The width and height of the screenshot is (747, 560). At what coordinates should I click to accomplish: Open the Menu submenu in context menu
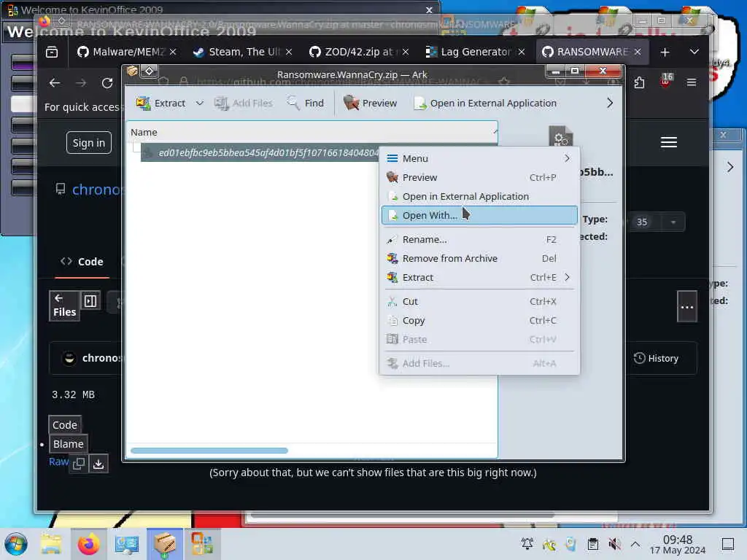pos(479,158)
